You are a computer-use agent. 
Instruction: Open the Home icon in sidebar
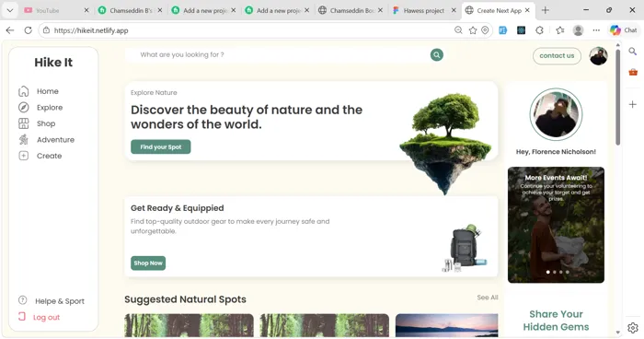click(x=23, y=91)
